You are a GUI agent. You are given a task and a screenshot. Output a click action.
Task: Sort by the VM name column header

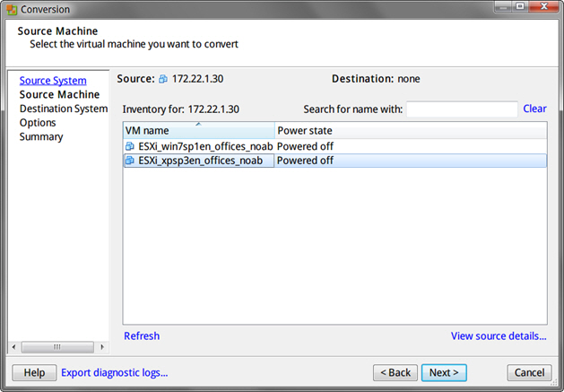point(197,131)
